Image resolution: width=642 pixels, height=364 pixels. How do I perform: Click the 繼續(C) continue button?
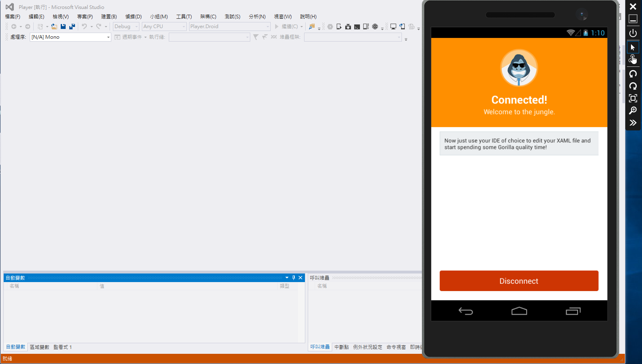287,26
